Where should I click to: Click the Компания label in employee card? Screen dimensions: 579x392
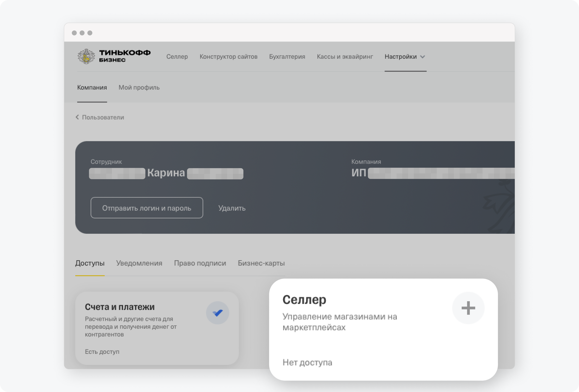click(x=366, y=162)
